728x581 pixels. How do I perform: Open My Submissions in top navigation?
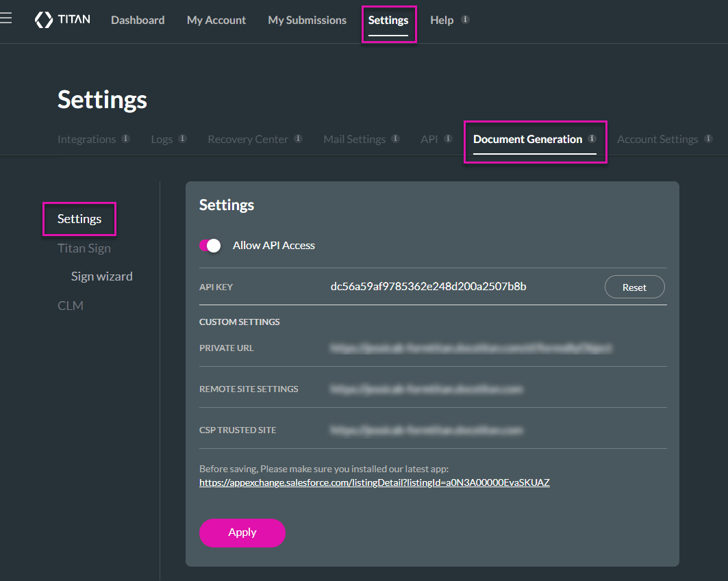point(307,20)
